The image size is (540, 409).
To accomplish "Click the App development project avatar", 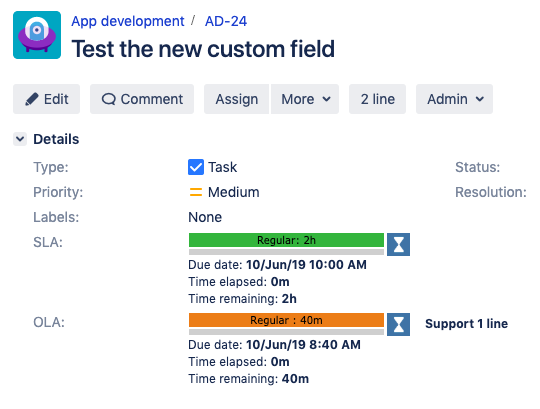I will [x=37, y=35].
